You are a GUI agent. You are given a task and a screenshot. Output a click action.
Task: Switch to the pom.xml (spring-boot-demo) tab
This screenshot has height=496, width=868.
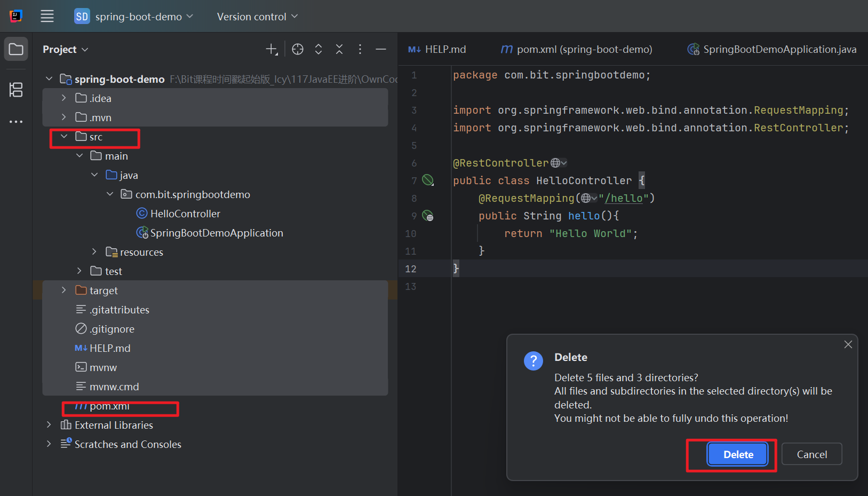point(577,50)
